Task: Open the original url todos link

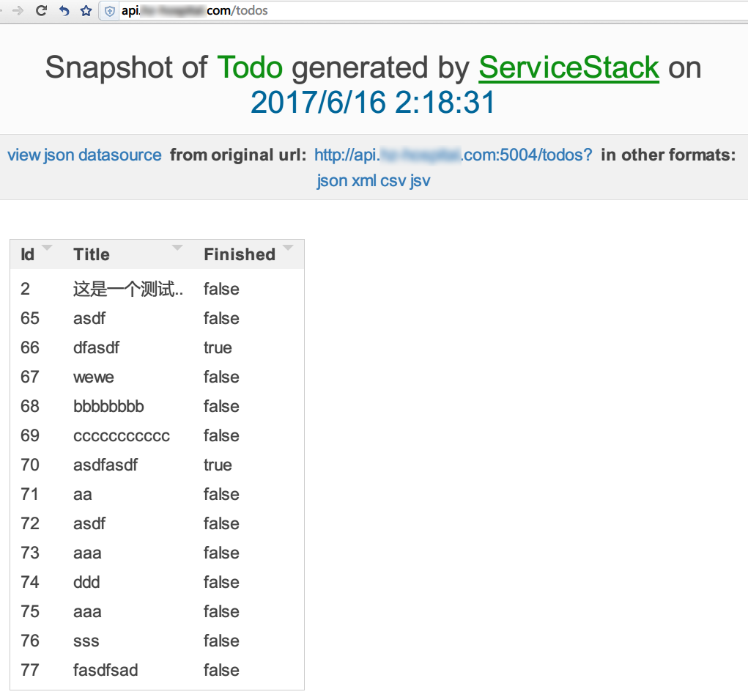Action: click(453, 155)
